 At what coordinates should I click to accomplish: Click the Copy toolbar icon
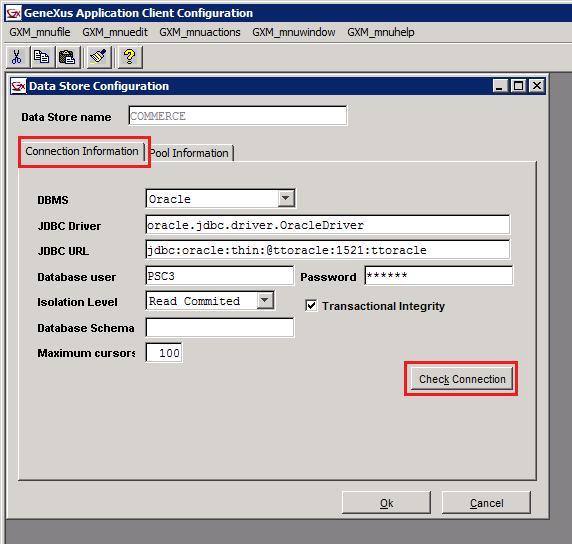click(42, 57)
